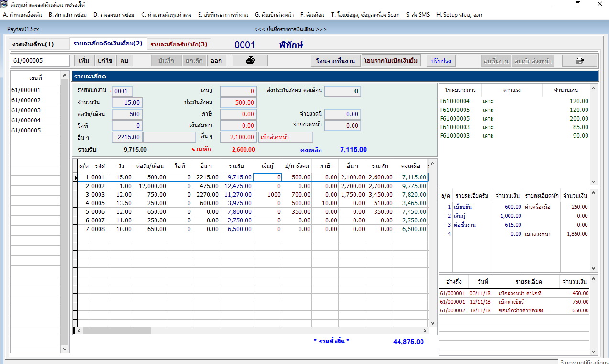Viewport: 609px width, 364px height.
Task: Select the grid row with employee code 0005
Action: tap(98, 203)
